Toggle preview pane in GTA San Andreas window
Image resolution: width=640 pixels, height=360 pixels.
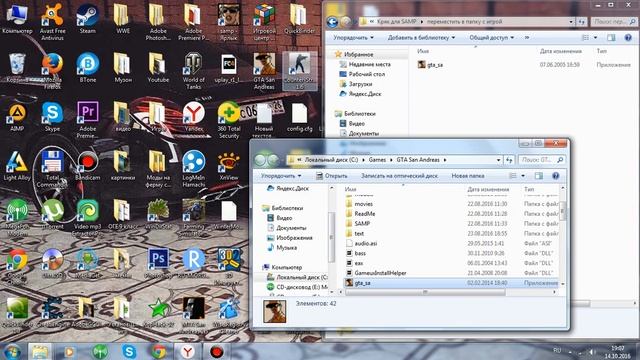(x=539, y=176)
